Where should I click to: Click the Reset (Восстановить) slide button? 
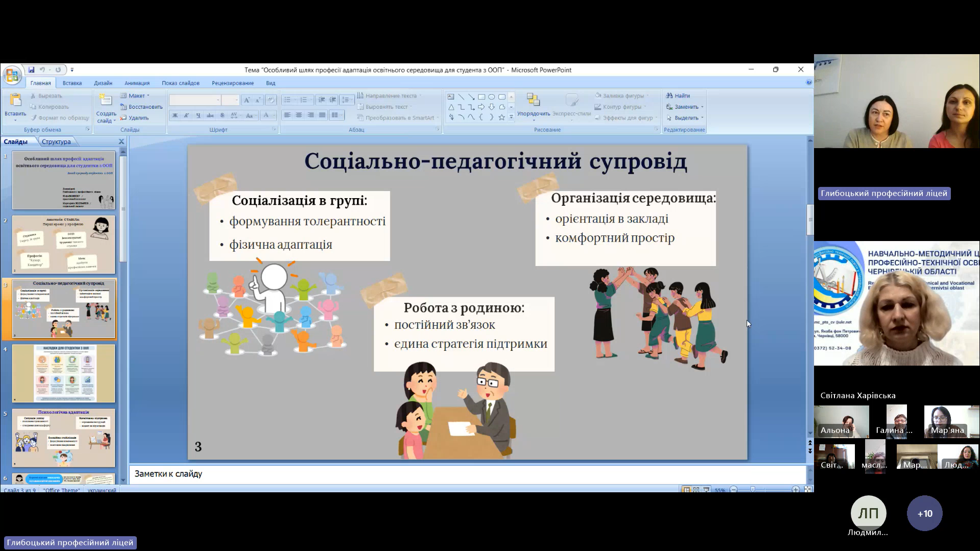(x=141, y=107)
